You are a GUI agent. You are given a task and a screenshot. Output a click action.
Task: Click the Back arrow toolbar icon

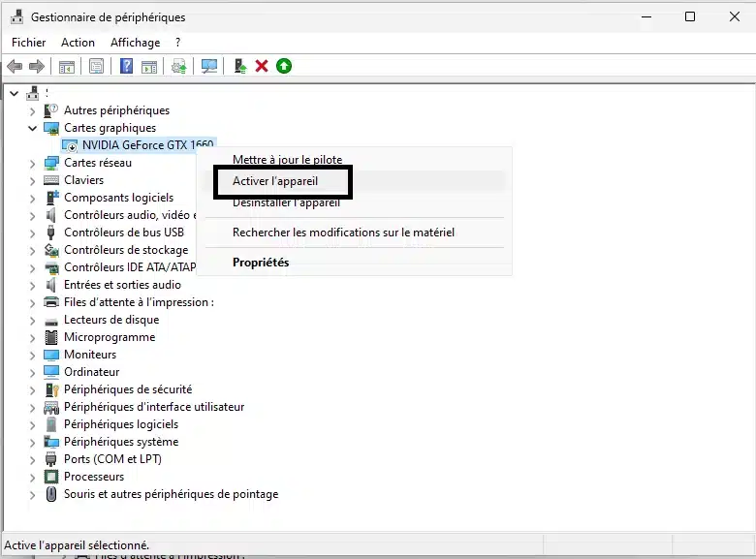tap(15, 66)
